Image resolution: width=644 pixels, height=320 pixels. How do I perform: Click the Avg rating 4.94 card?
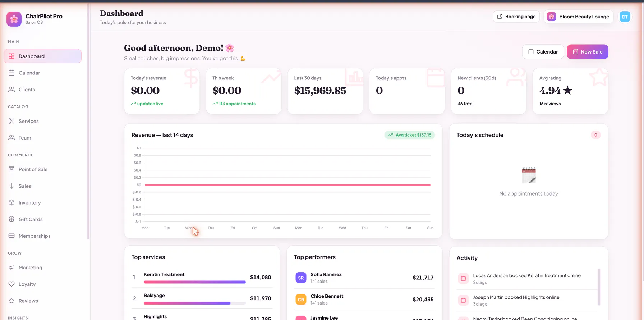(570, 91)
